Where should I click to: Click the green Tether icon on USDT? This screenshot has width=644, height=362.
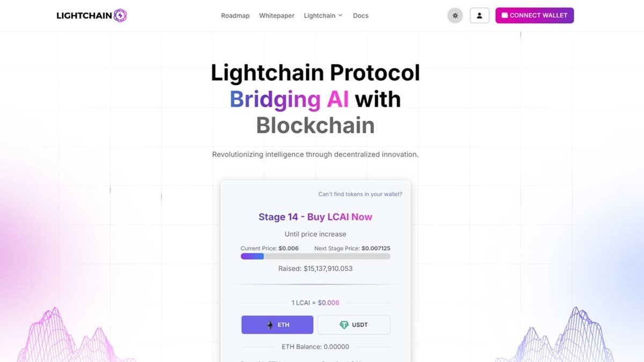(345, 324)
